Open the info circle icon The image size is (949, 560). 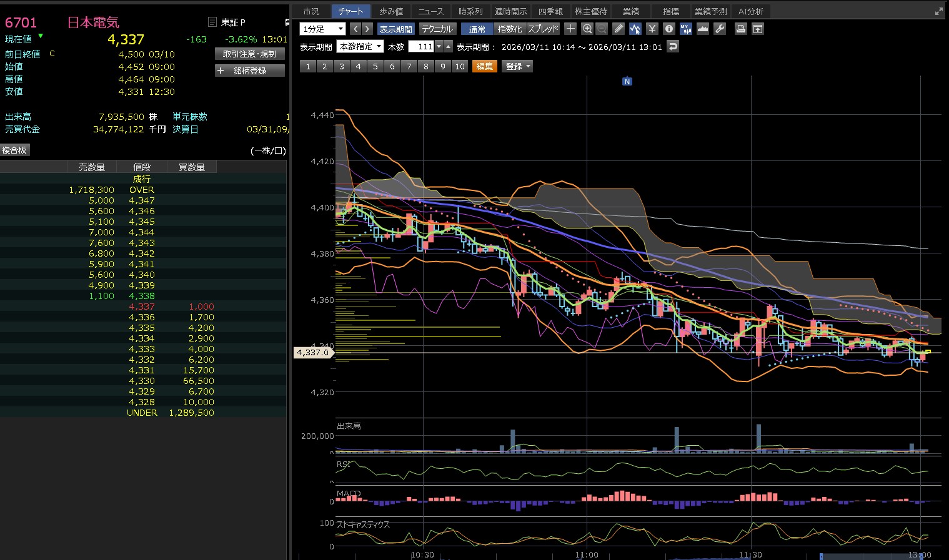tap(669, 29)
